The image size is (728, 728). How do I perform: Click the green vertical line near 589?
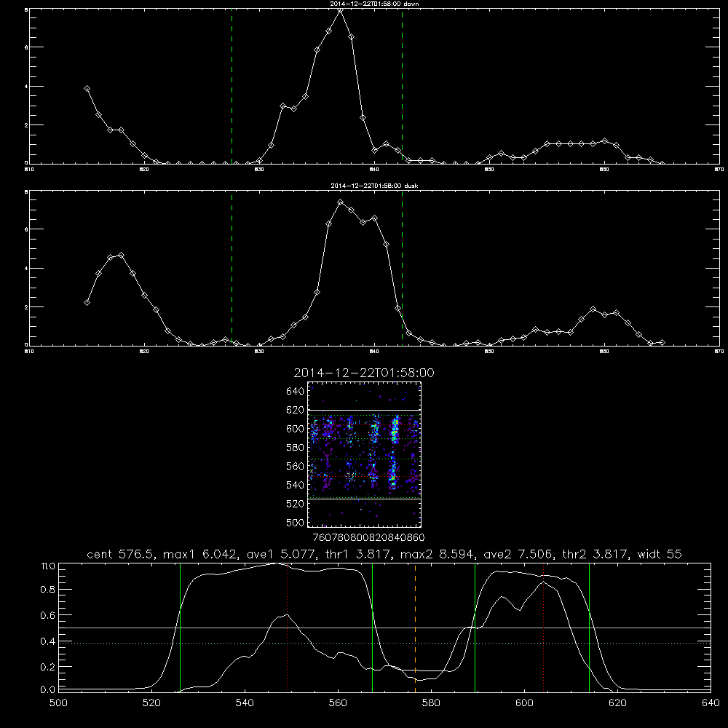475,628
